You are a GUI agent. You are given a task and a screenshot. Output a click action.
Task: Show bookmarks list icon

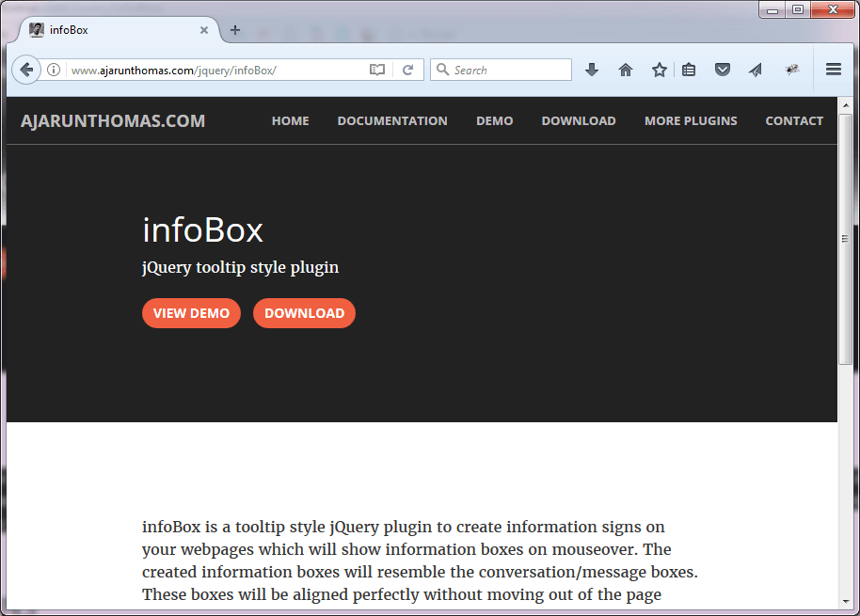[x=689, y=70]
